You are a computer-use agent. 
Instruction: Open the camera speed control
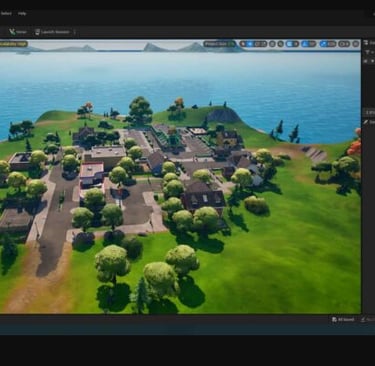coord(344,44)
